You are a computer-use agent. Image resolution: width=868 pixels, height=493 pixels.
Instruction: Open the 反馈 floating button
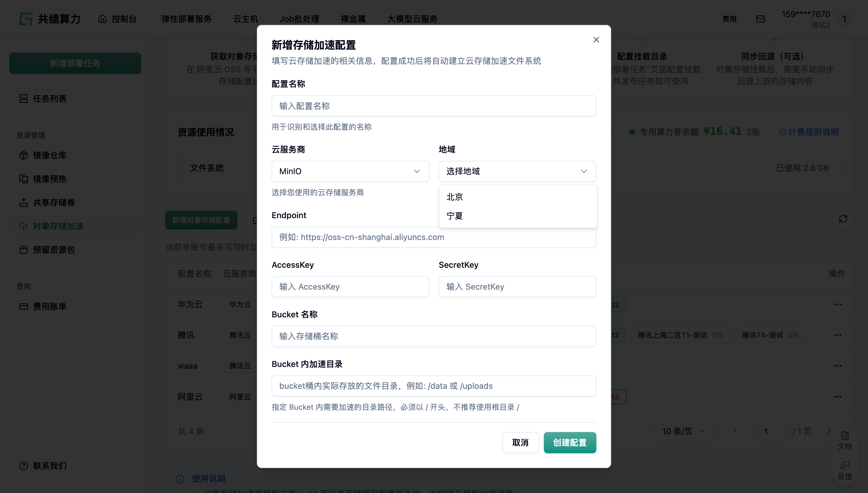(845, 471)
